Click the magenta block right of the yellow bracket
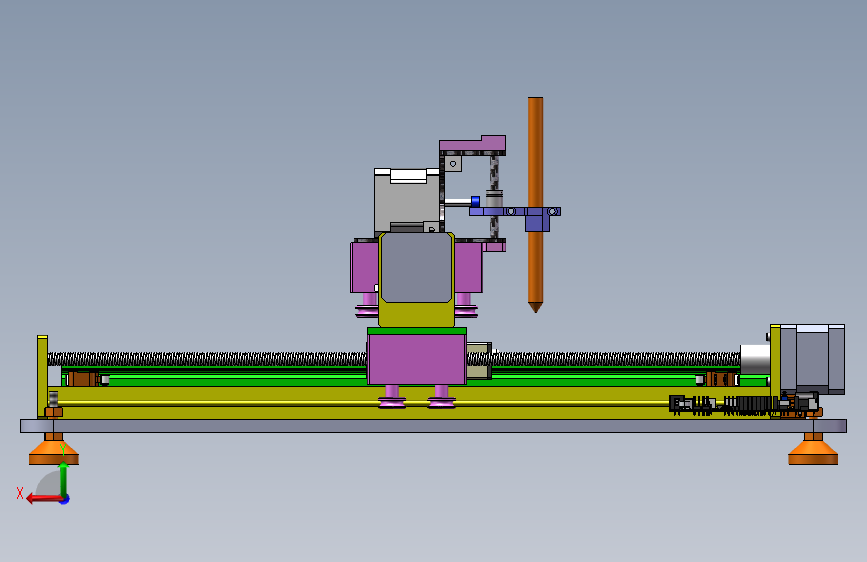This screenshot has width=867, height=562. click(x=468, y=268)
